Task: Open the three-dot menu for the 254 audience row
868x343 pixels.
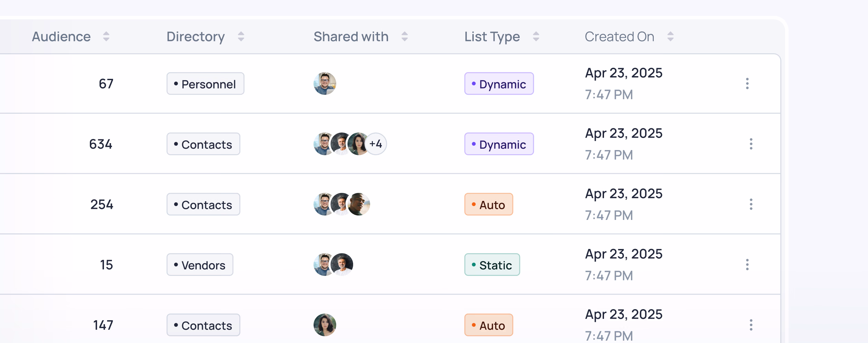Action: (x=751, y=204)
